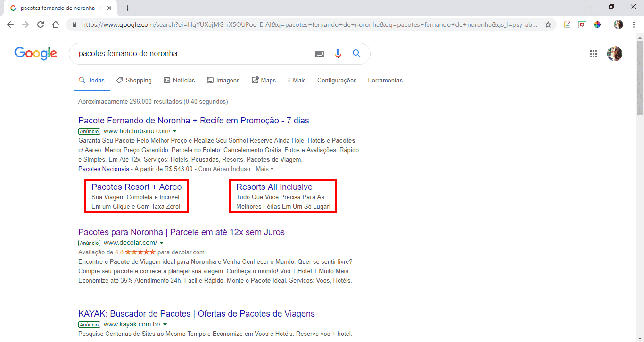The width and height of the screenshot is (644, 342).
Task: Expand the Mais dropdown under hotelurbano ad
Action: 265,169
